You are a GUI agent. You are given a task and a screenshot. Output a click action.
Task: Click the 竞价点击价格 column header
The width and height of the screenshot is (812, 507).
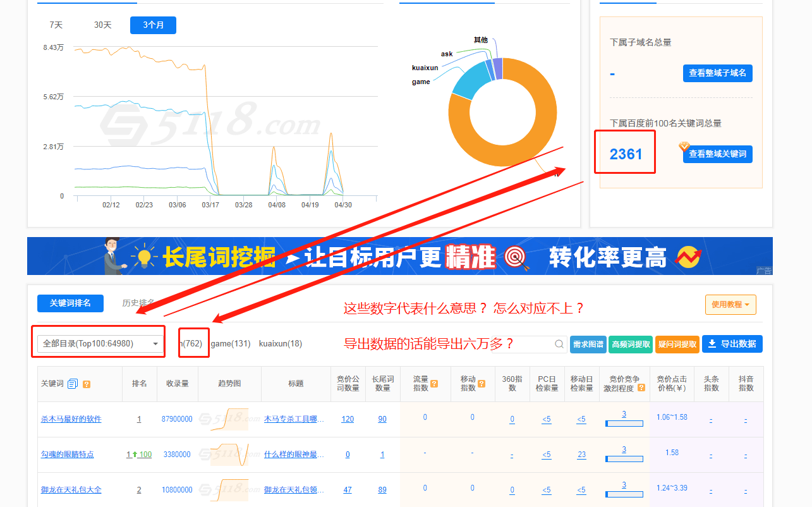coord(671,384)
